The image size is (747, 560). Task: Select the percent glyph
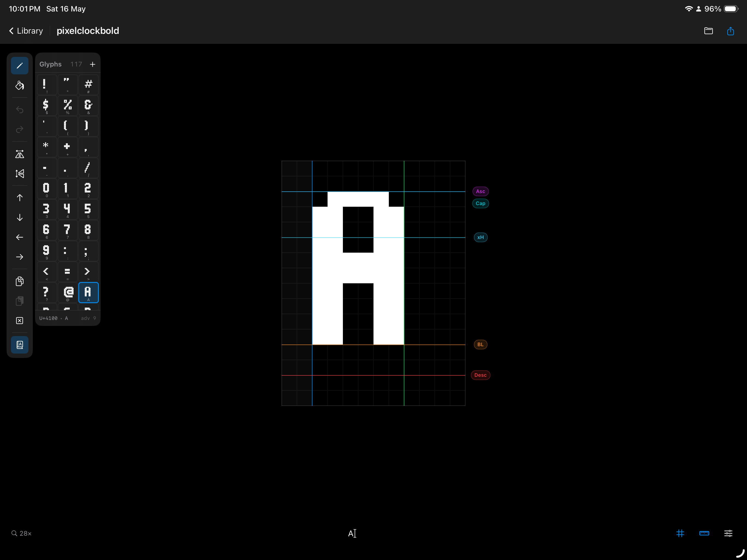(x=68, y=106)
